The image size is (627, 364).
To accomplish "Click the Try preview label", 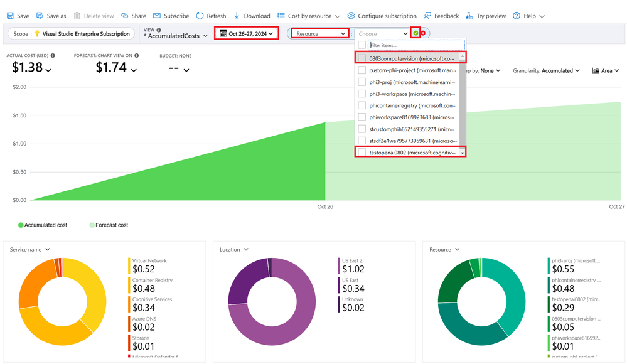I will pos(491,16).
